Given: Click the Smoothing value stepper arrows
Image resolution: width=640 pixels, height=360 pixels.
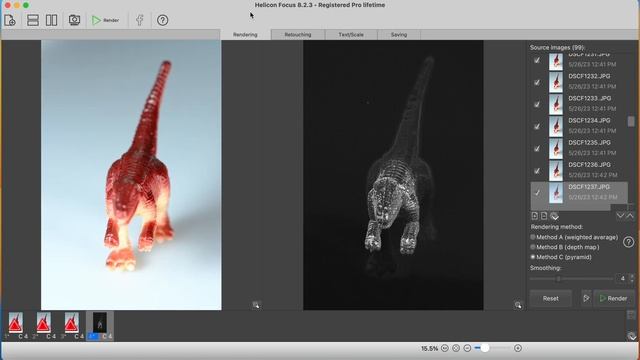Looking at the screenshot, I should pos(632,278).
